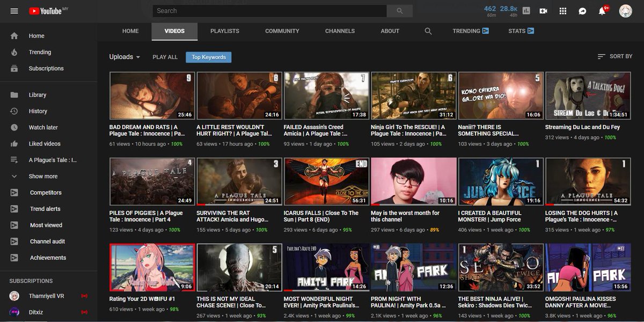Open Streaming Du Lac and Du Fey title
The height and width of the screenshot is (322, 644).
coord(582,127)
